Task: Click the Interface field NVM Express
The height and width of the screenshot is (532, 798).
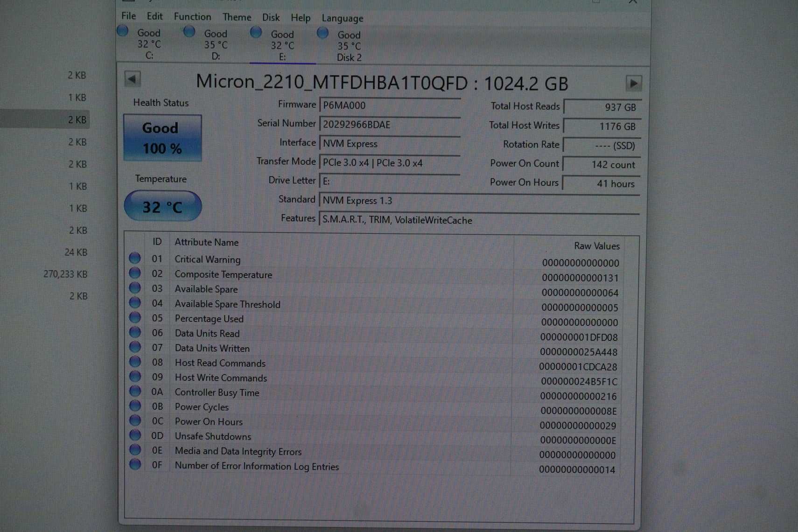Action: [x=390, y=144]
